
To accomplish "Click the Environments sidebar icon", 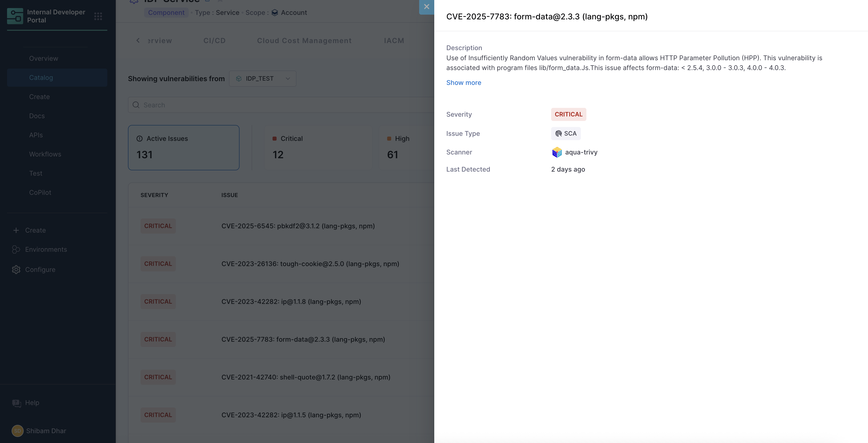I will pos(16,249).
